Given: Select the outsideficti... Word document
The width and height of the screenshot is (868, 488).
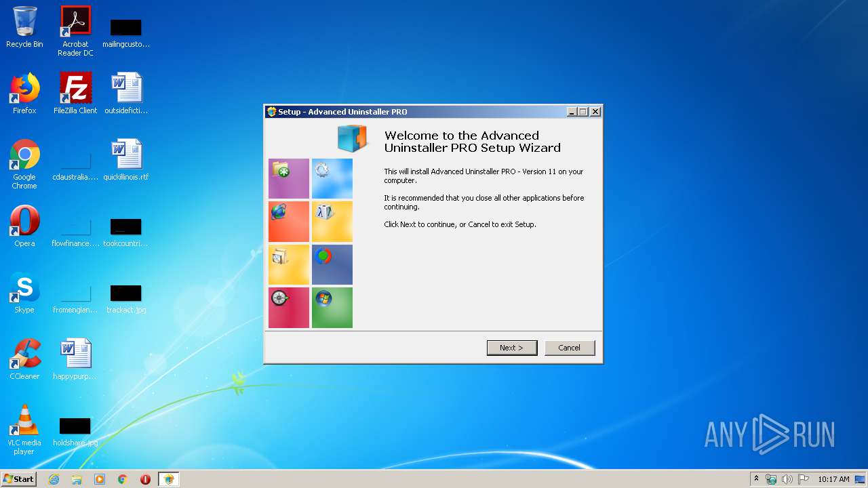Looking at the screenshot, I should coord(126,94).
